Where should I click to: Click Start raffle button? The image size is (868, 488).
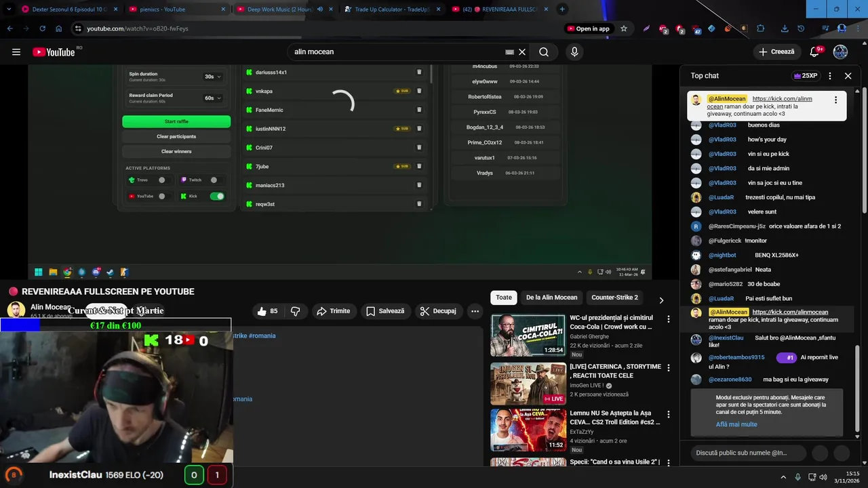tap(176, 121)
